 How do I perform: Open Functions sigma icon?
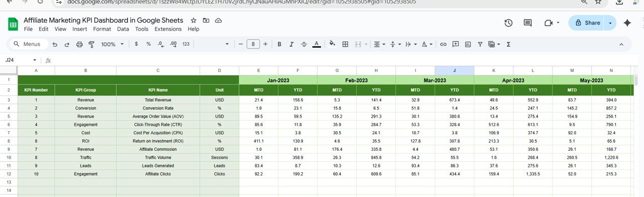508,44
